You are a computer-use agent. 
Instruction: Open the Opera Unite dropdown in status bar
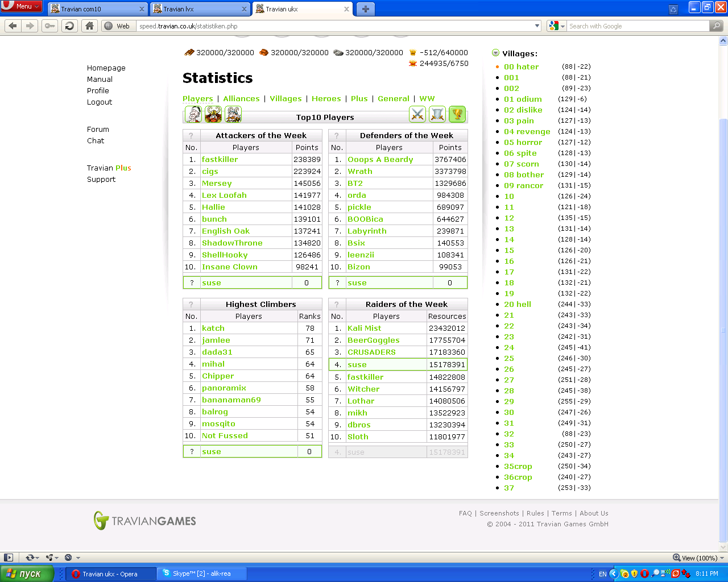coord(52,558)
